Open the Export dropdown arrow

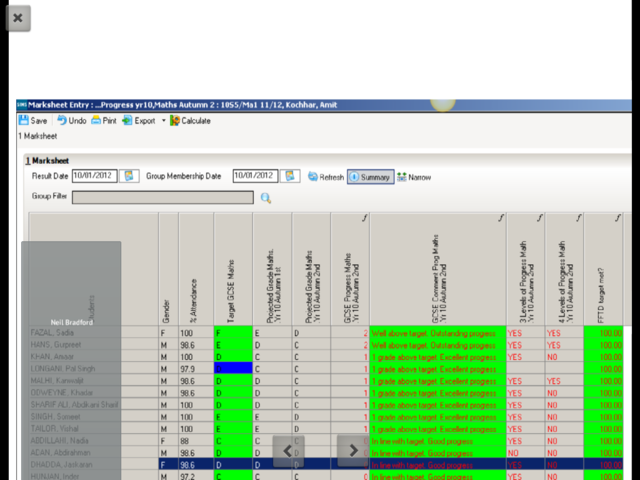click(x=164, y=120)
